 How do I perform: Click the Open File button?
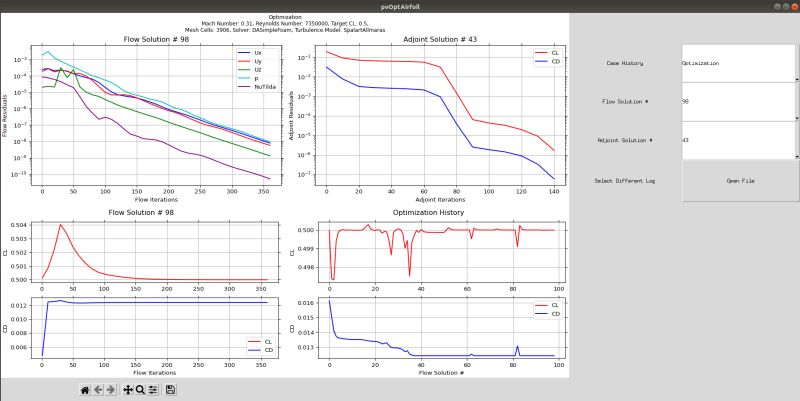click(741, 181)
